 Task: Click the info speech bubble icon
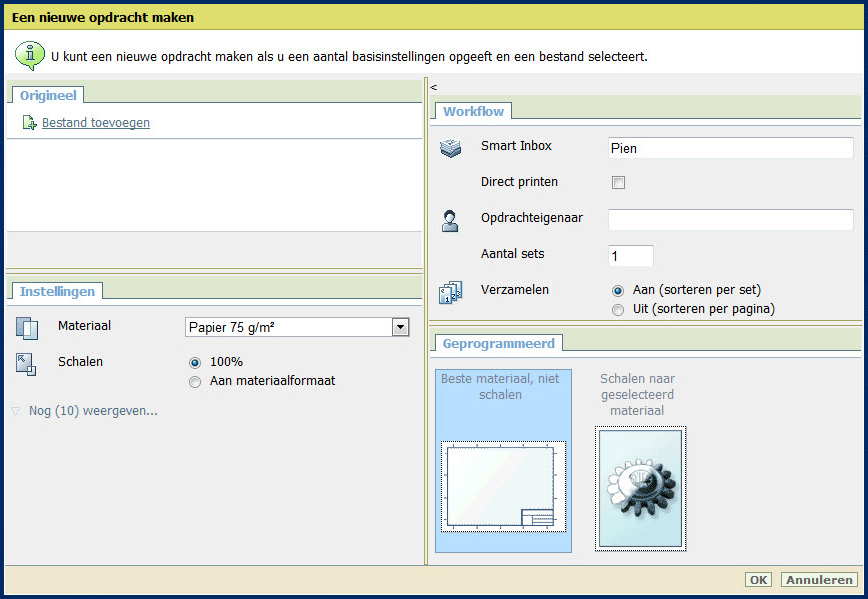[x=29, y=55]
